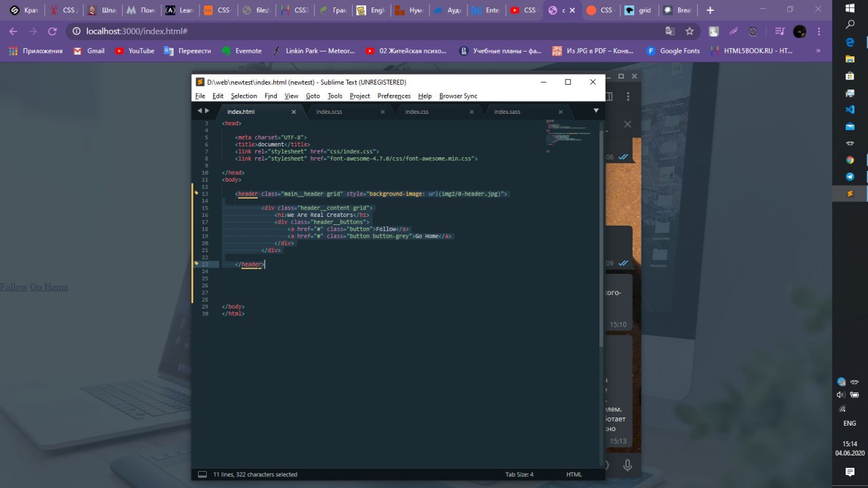
Task: Open Windows search icon on taskbar
Action: coord(850,24)
